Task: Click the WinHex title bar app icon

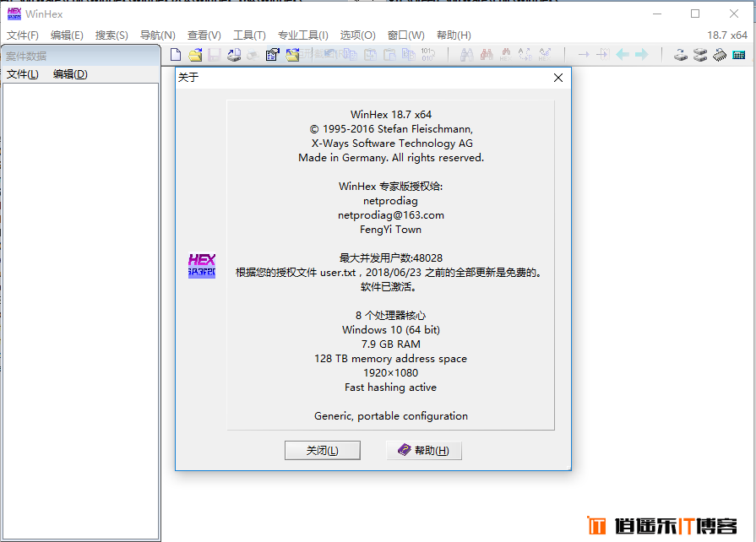Action: point(14,14)
